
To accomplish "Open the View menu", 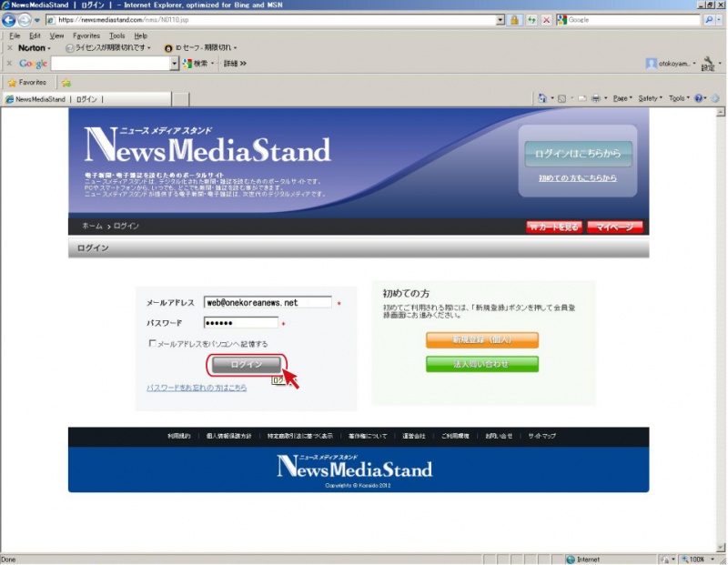I will coord(56,35).
